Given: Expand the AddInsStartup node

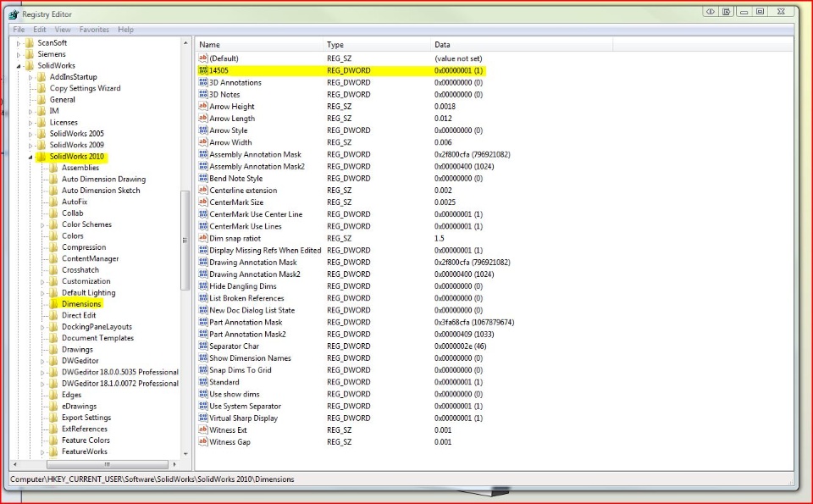Looking at the screenshot, I should (30, 77).
